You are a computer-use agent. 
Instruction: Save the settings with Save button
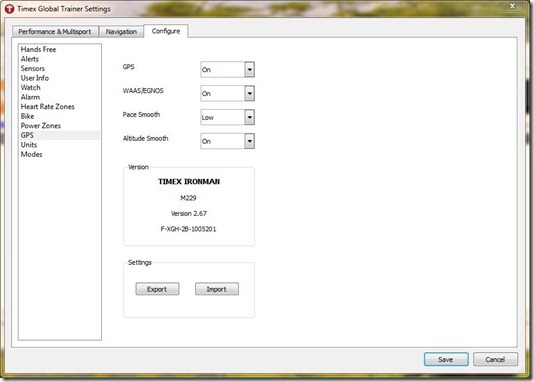tap(446, 359)
